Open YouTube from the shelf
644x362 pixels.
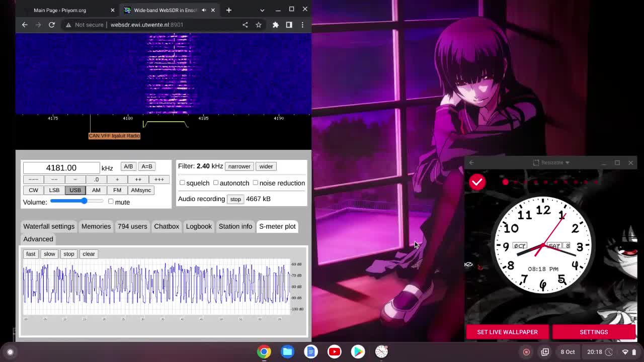coord(335,352)
